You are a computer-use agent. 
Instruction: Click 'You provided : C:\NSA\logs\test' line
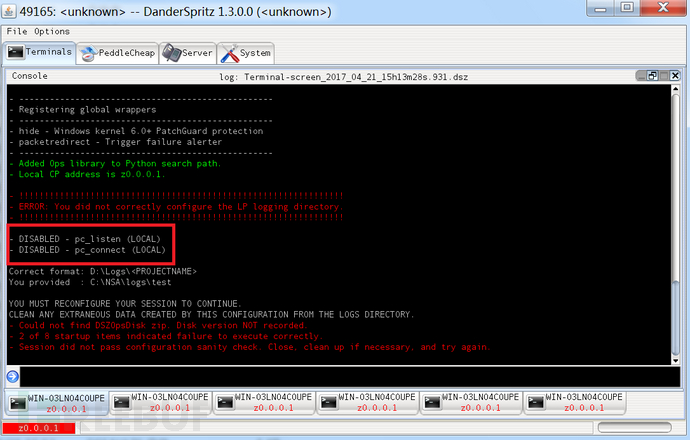pyautogui.click(x=90, y=282)
